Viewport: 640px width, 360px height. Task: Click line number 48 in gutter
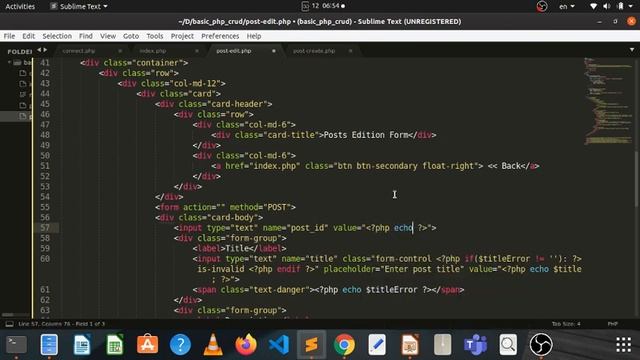pyautogui.click(x=45, y=135)
